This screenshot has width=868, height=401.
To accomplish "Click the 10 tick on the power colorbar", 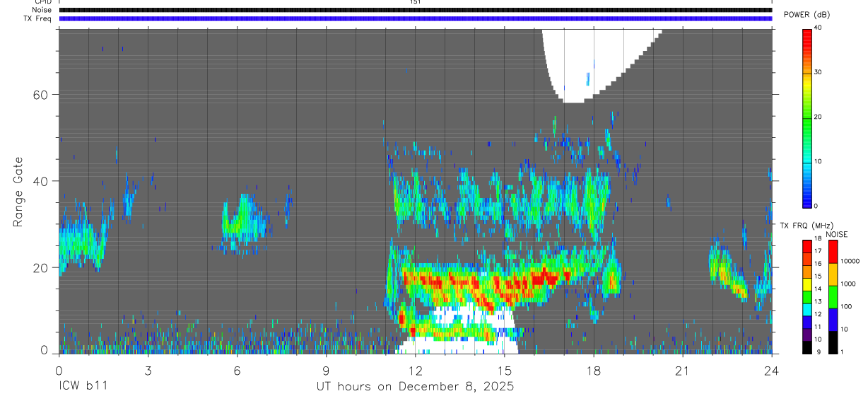I will point(819,161).
